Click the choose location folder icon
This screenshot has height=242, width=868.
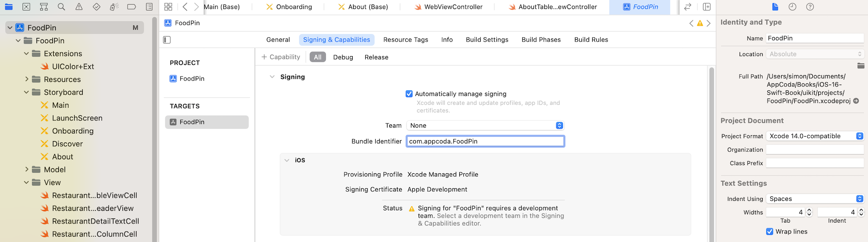coord(861,66)
